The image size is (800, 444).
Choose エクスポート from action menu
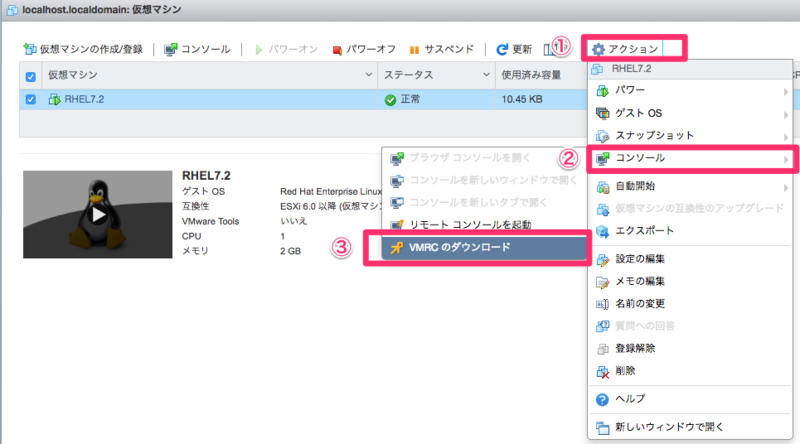[x=690, y=231]
